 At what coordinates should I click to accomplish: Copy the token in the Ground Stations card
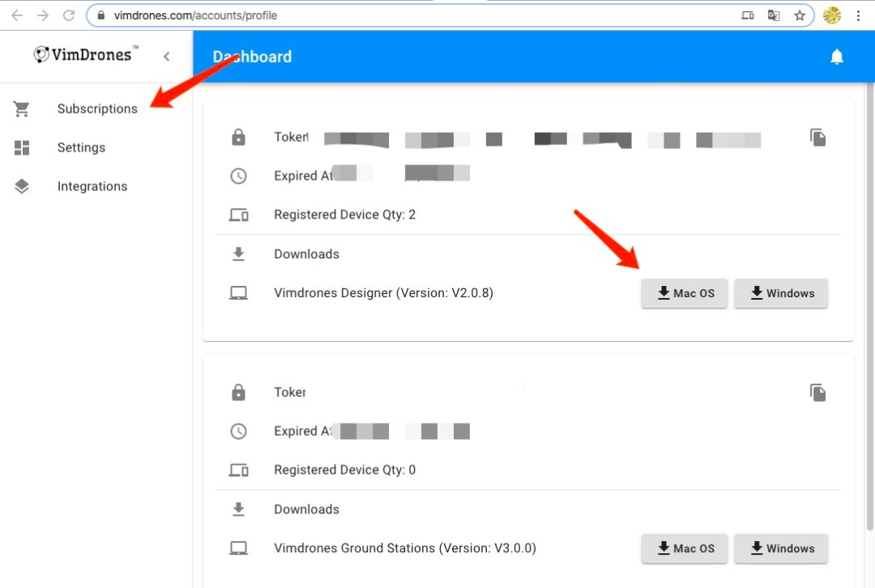coord(818,393)
